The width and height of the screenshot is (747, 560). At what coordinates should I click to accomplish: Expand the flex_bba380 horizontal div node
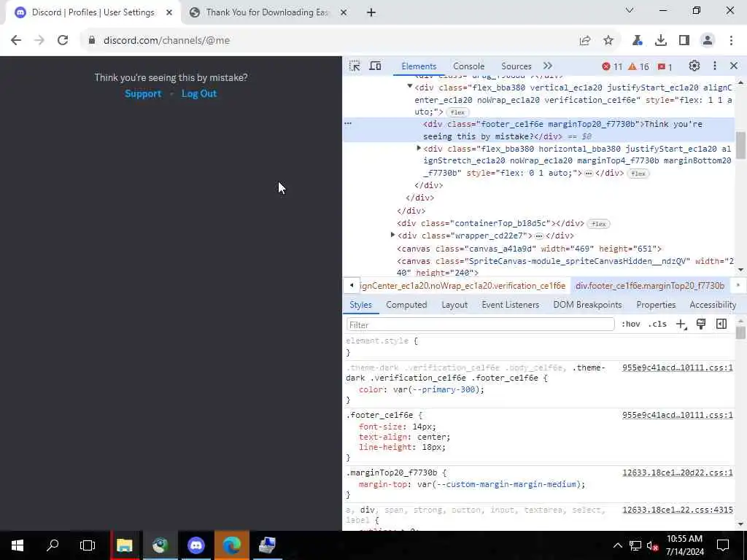coord(419,148)
